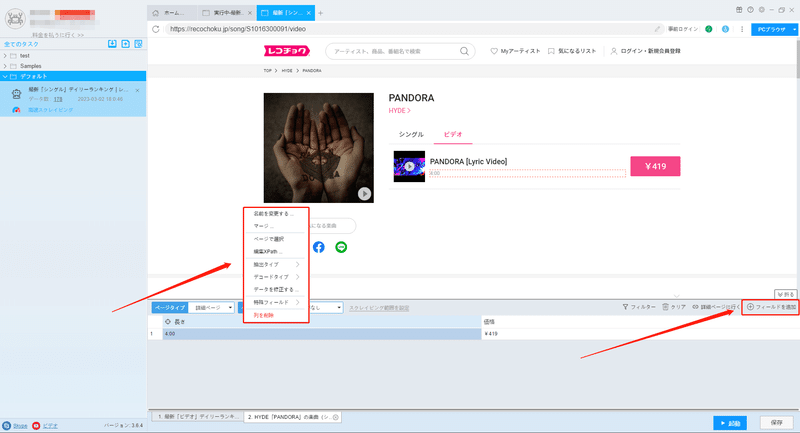Switch to the 実行中 tab
The image size is (800, 433).
tap(228, 13)
